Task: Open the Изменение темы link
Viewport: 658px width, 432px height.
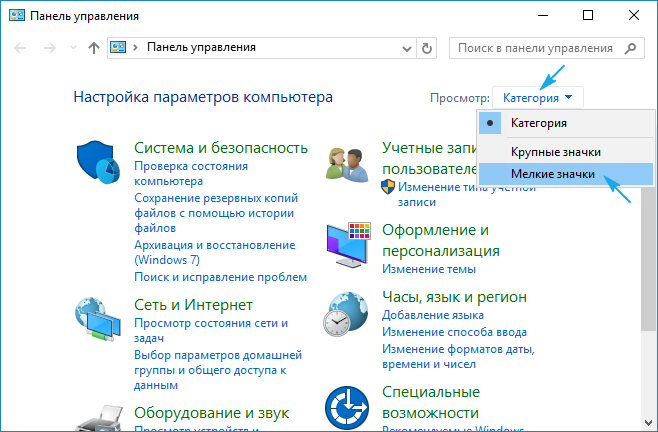Action: tap(428, 269)
